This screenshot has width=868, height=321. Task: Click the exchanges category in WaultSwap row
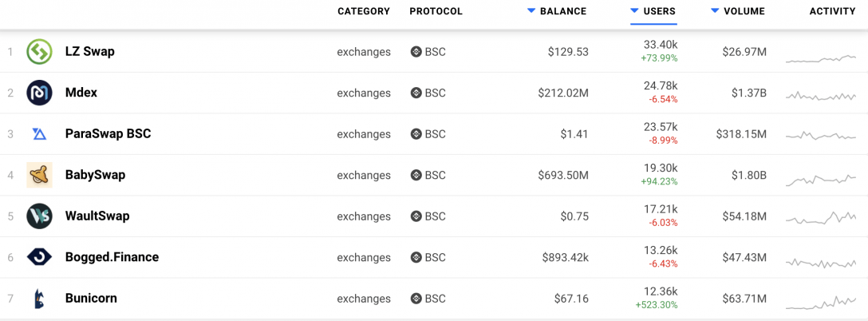click(x=364, y=216)
